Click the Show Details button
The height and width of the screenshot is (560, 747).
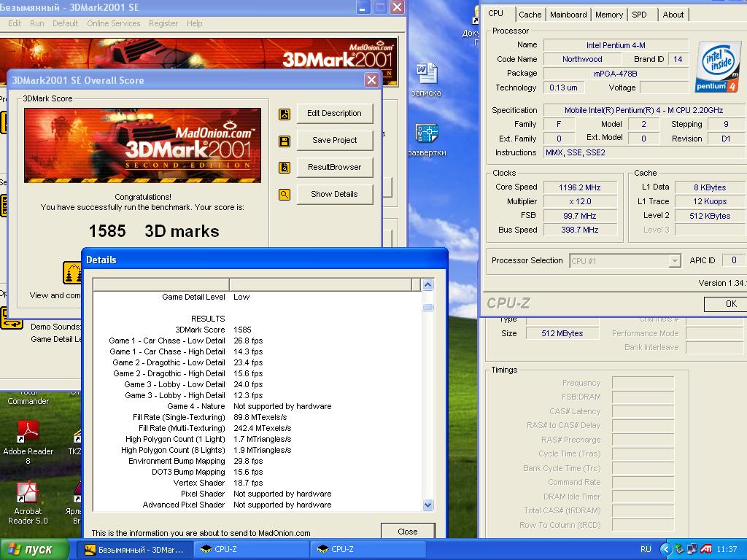tap(334, 194)
